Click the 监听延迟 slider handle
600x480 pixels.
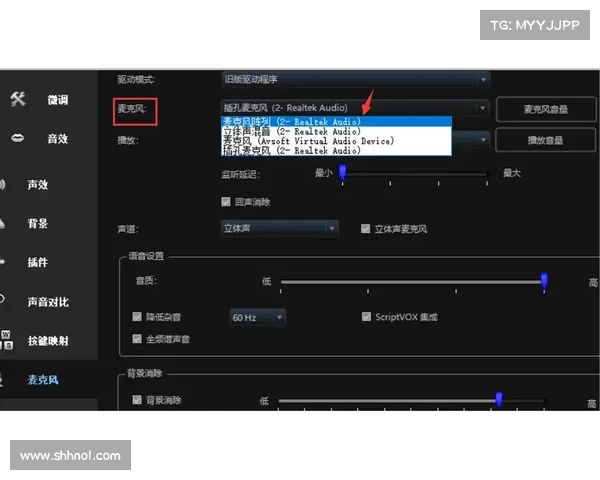coord(342,172)
